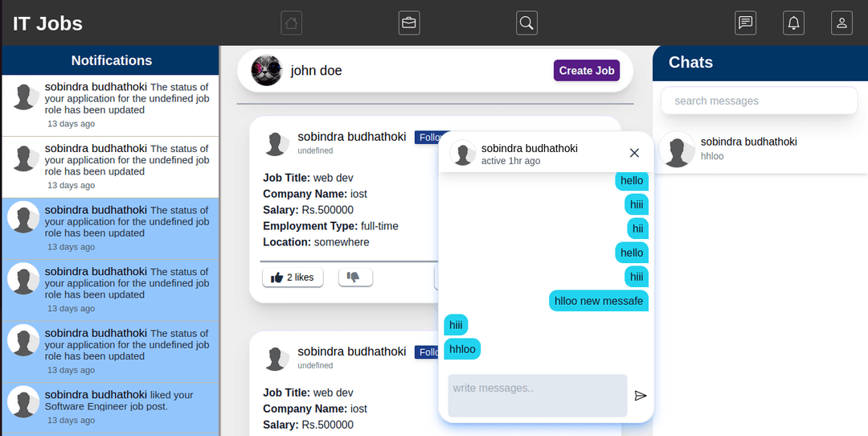The image size is (868, 436).
Task: Click sobindra budhathoki name in the first job card
Action: point(351,136)
